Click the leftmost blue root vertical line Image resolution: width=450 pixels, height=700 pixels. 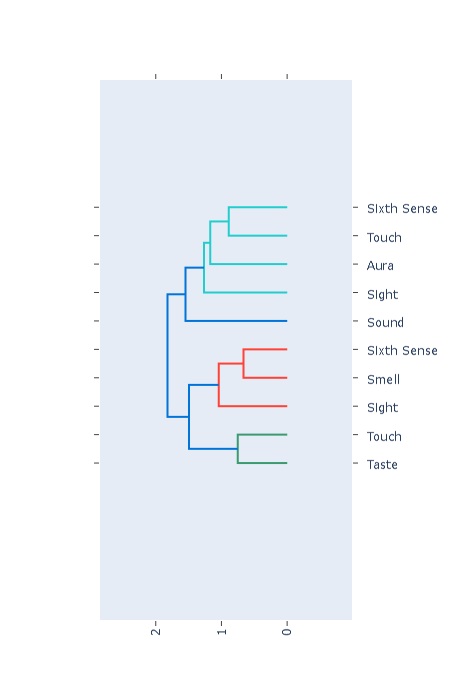pos(167,355)
